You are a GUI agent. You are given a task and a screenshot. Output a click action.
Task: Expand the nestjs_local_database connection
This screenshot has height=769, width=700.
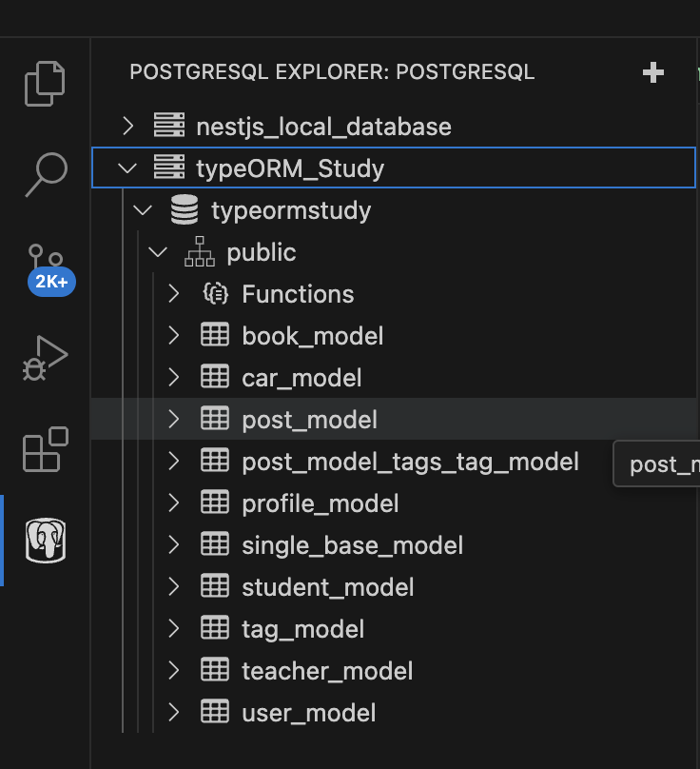tap(128, 126)
